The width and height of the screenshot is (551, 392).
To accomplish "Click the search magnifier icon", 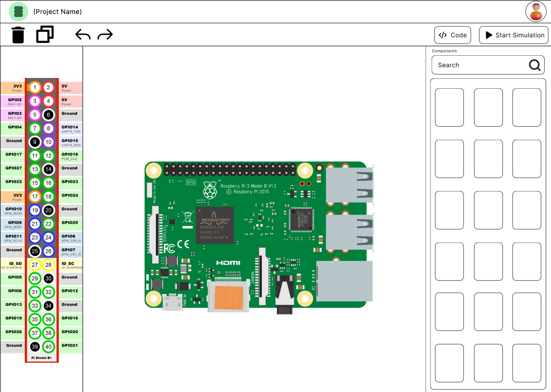I will (535, 65).
